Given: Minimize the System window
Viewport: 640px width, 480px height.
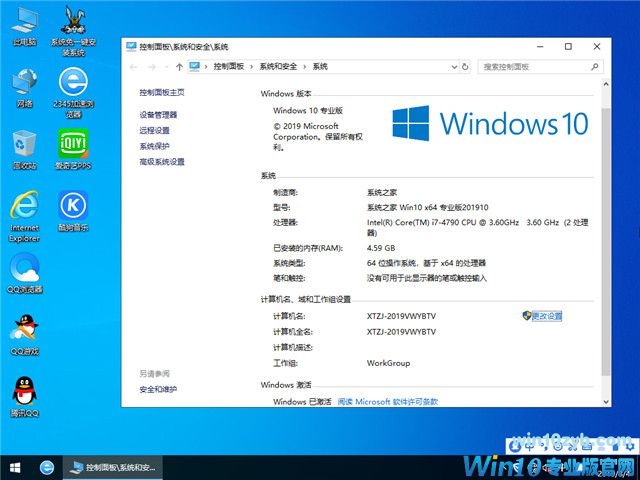Looking at the screenshot, I should (540, 47).
